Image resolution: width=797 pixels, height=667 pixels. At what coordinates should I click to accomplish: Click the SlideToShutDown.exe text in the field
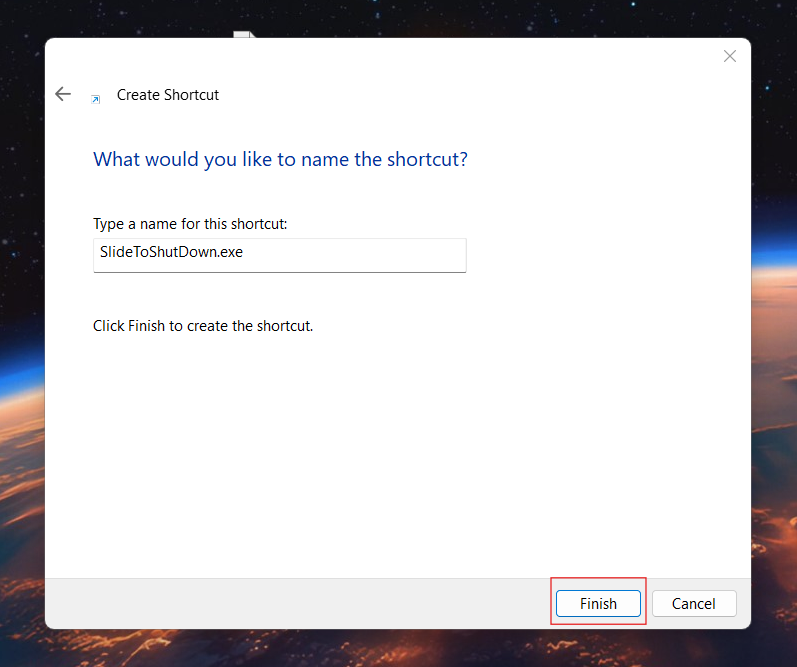(x=171, y=253)
